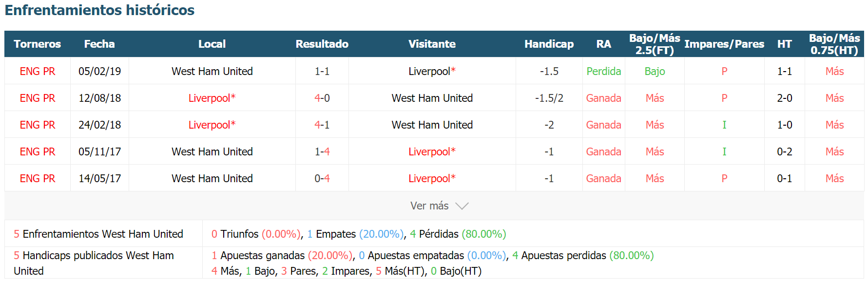Image resolution: width=868 pixels, height=283 pixels.
Task: Open ENG PR tournament for 14/05/17 match
Action: [38, 178]
